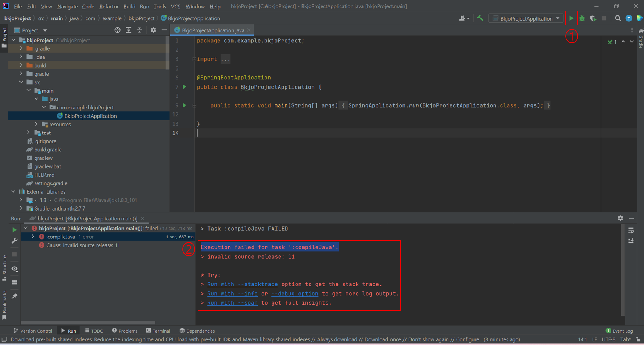Image resolution: width=644 pixels, height=345 pixels.
Task: Run BkjoProjectApplication with green play button
Action: (x=571, y=18)
